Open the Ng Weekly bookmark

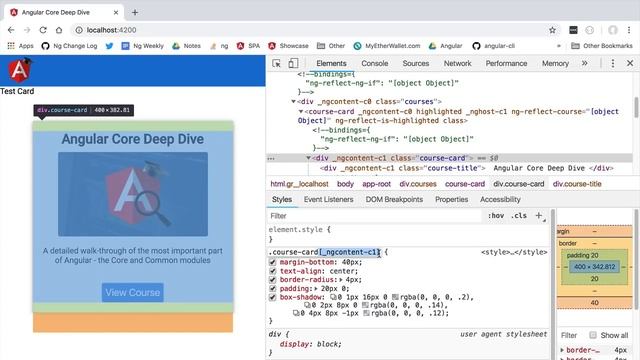click(142, 46)
